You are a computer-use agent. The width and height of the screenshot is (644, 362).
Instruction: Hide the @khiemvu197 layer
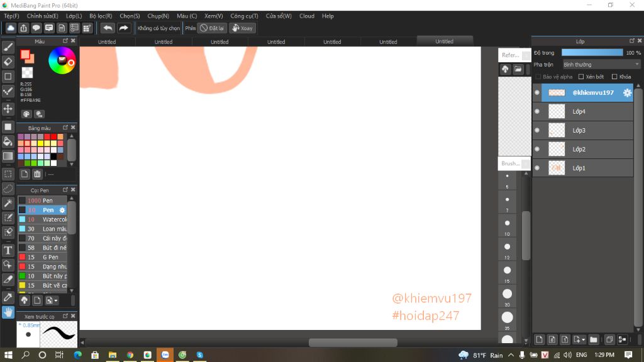click(537, 93)
